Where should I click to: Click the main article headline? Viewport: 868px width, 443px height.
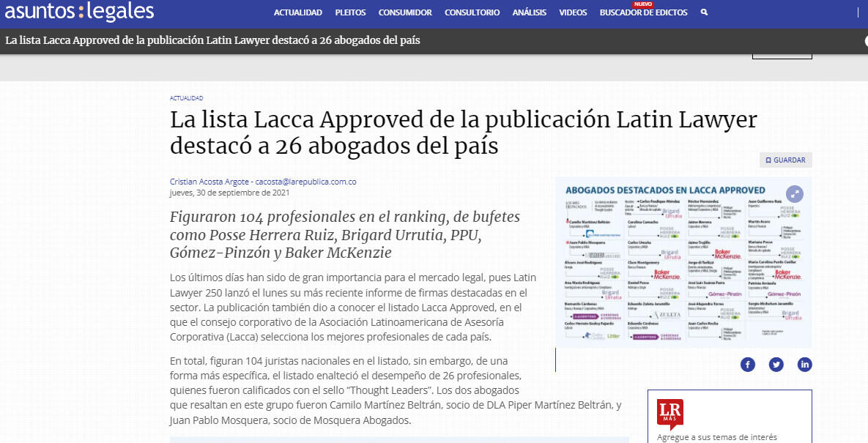[463, 133]
